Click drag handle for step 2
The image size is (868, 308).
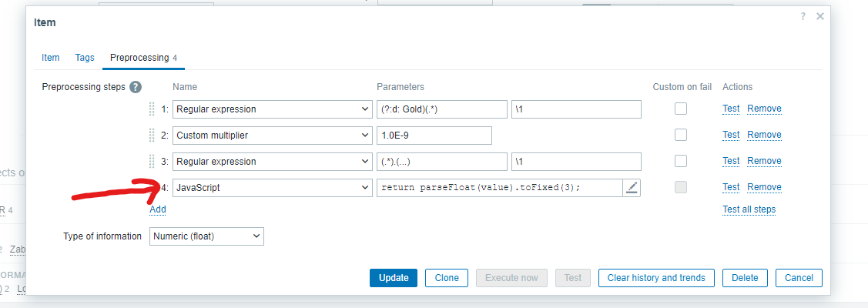[x=152, y=136]
